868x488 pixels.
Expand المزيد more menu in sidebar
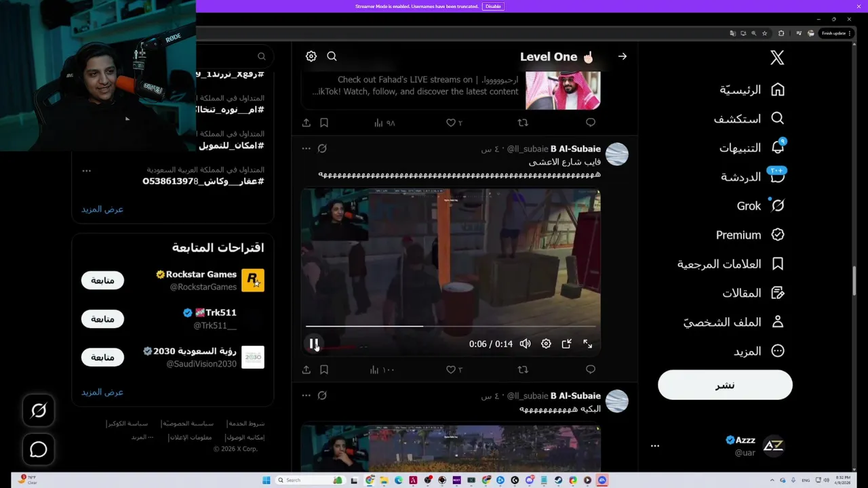[758, 351]
